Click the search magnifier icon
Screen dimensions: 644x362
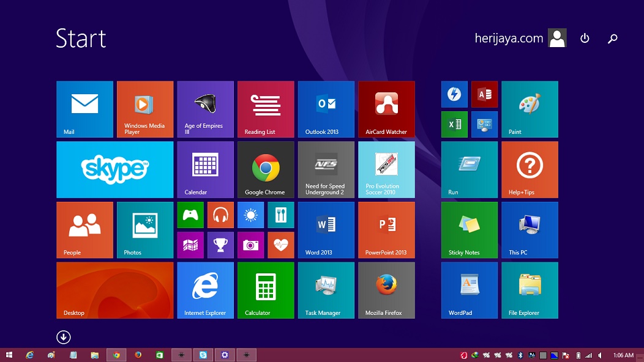coord(612,39)
